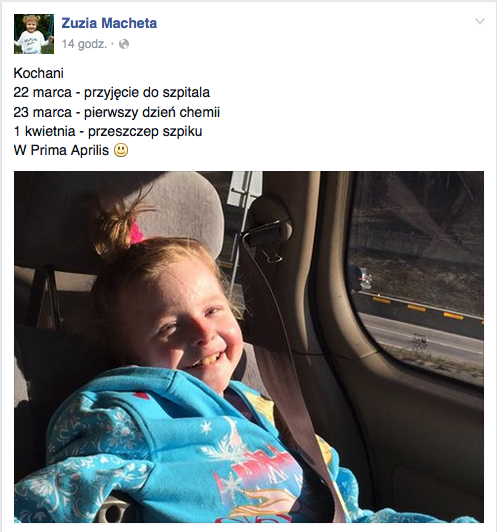Select the '1 kwietnia - przeszczep szpiku' line
The height and width of the screenshot is (532, 497).
point(108,131)
